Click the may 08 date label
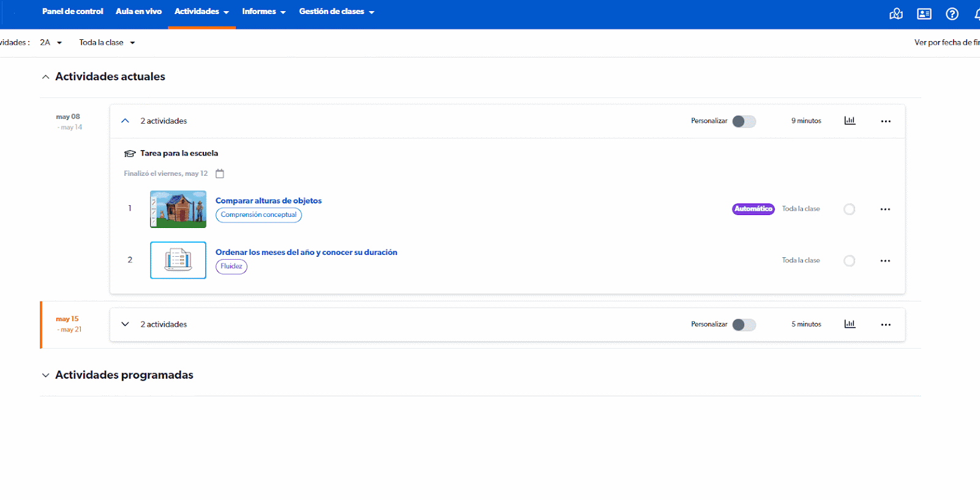 [x=68, y=116]
